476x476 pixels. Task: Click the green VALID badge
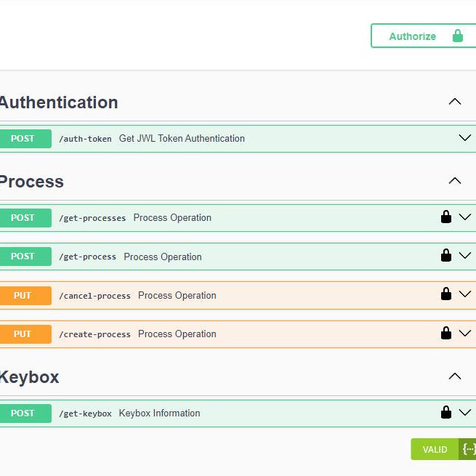point(435,449)
